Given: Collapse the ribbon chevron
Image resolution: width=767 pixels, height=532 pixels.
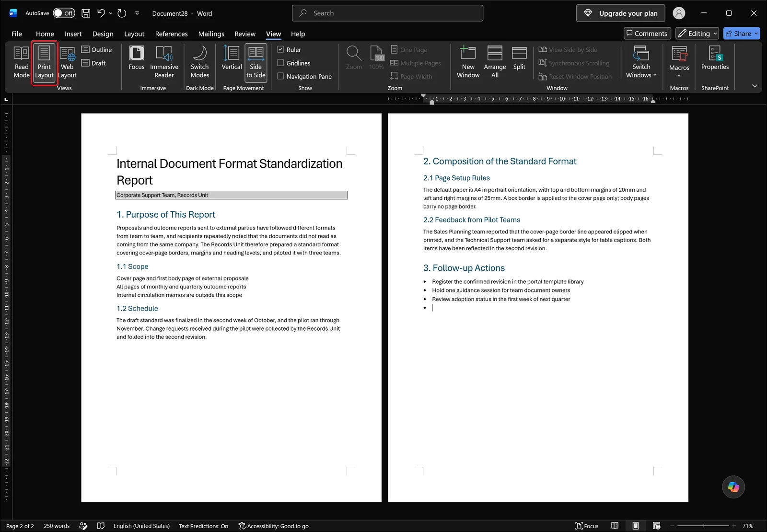Looking at the screenshot, I should 755,86.
